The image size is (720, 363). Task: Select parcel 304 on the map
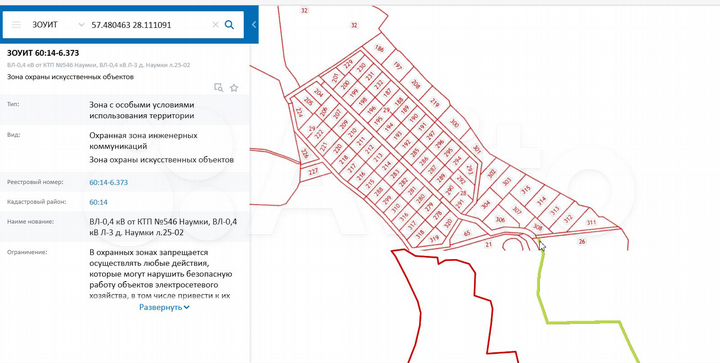pos(485,205)
